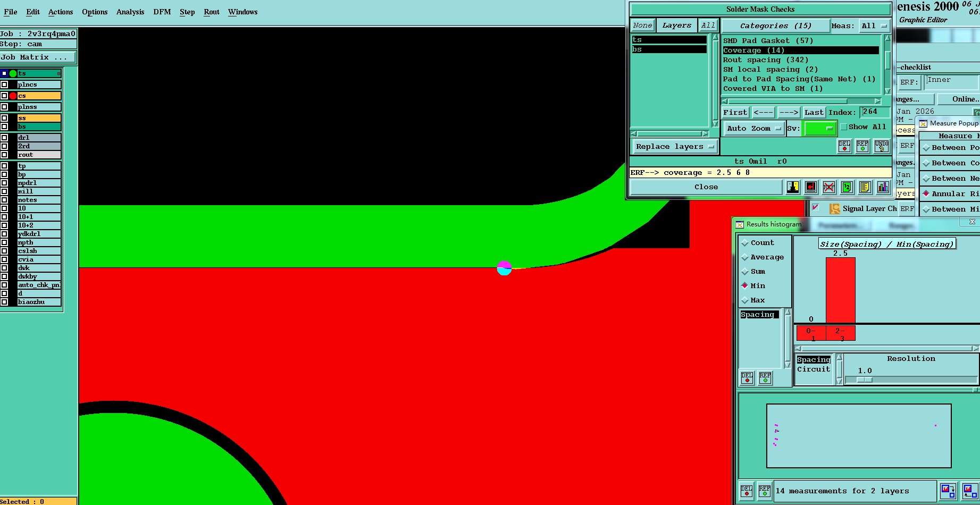
Task: Click the categories list scroll-down arrow
Action: 887,91
